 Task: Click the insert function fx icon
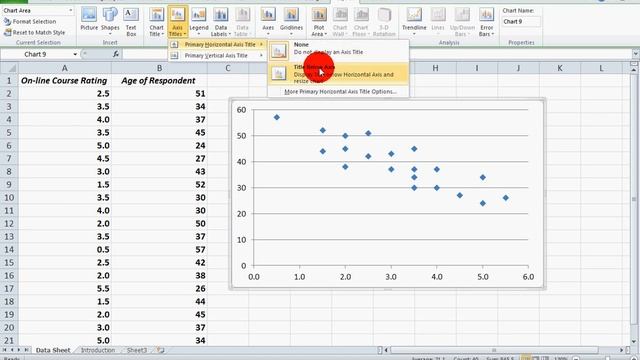116,54
